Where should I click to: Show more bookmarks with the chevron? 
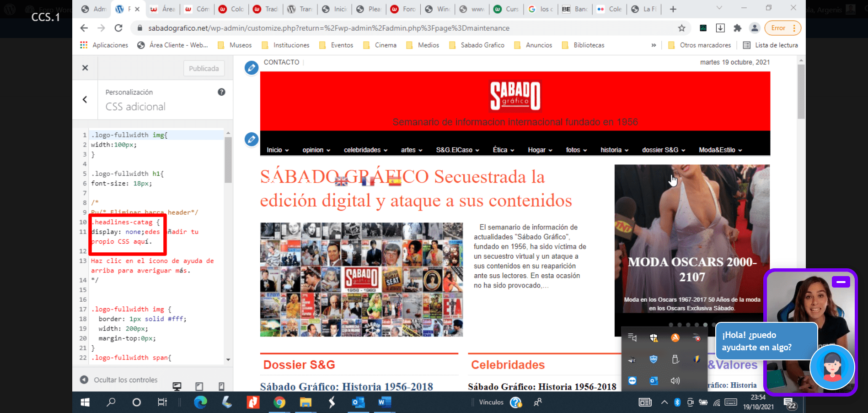click(654, 45)
